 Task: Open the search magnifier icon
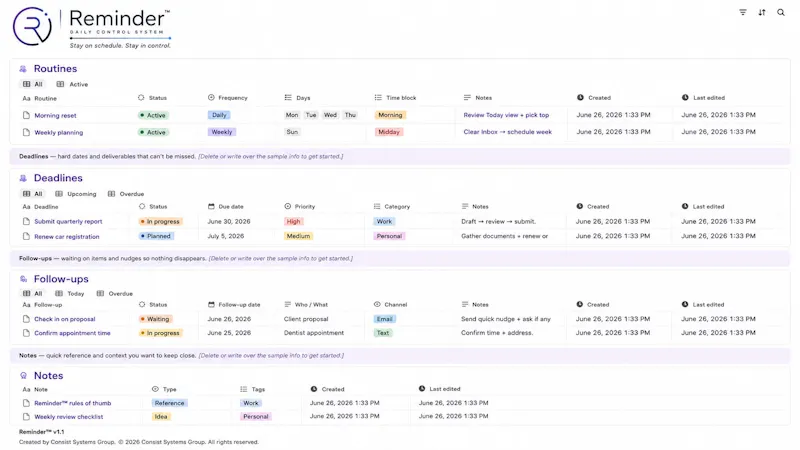(781, 12)
